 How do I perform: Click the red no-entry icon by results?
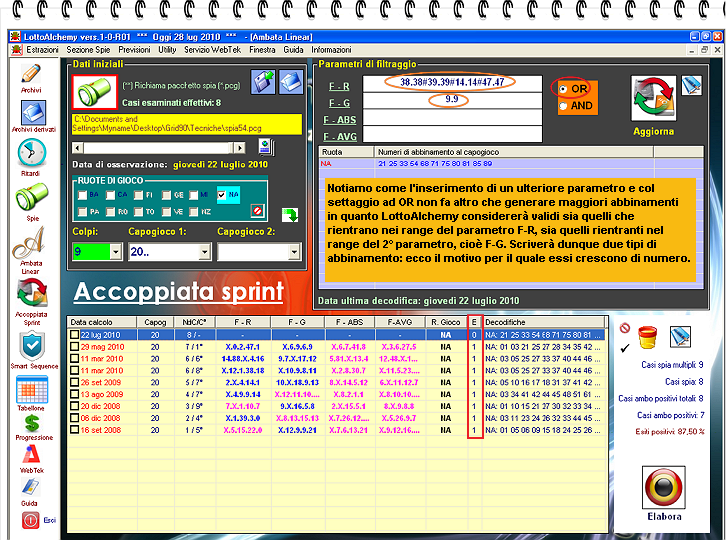tap(625, 328)
